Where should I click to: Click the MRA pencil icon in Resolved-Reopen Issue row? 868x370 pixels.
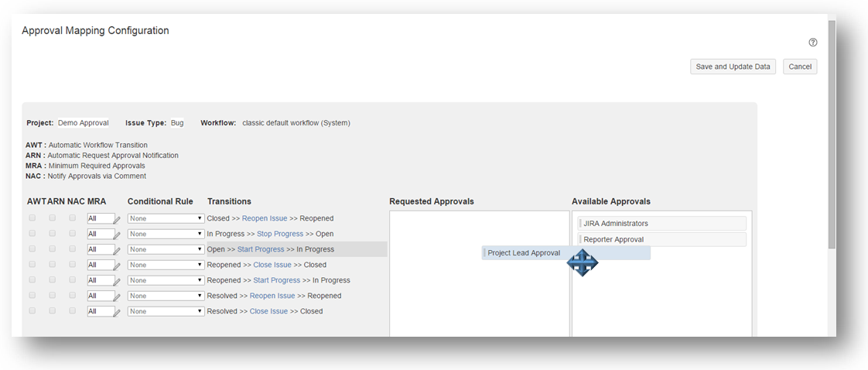click(x=118, y=297)
